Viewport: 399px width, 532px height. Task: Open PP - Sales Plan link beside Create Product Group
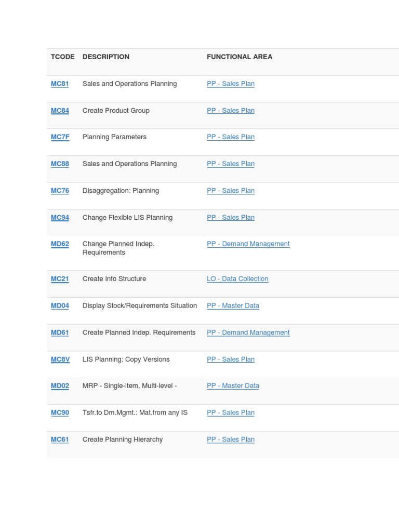pos(231,111)
